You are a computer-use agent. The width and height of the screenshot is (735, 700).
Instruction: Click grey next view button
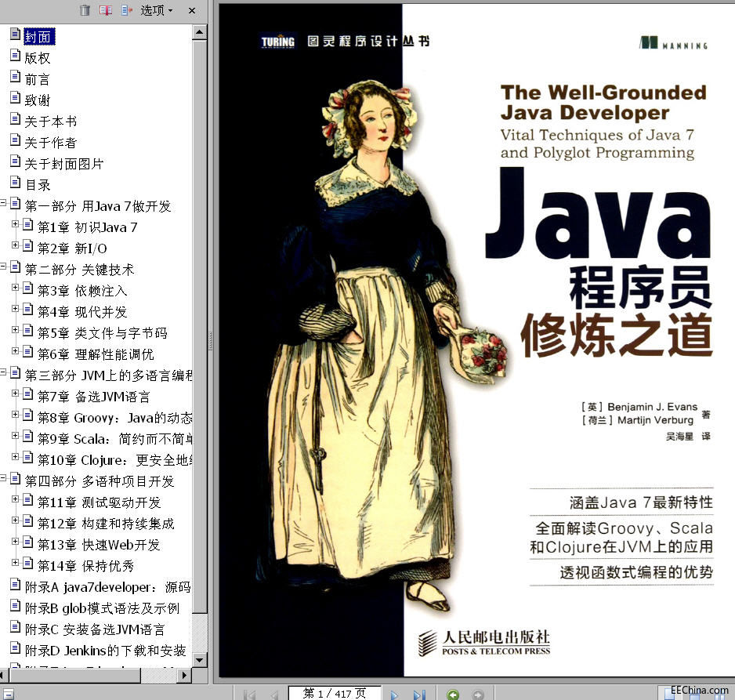[478, 695]
